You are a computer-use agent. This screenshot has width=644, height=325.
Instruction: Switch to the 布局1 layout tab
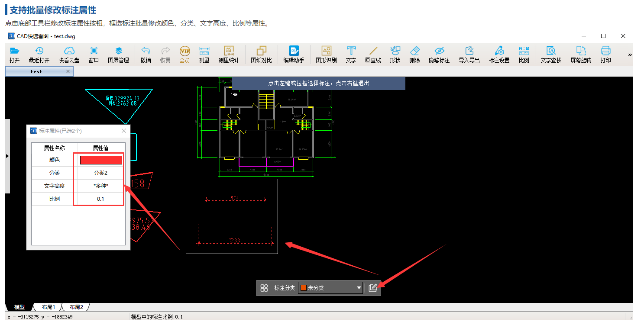point(49,307)
